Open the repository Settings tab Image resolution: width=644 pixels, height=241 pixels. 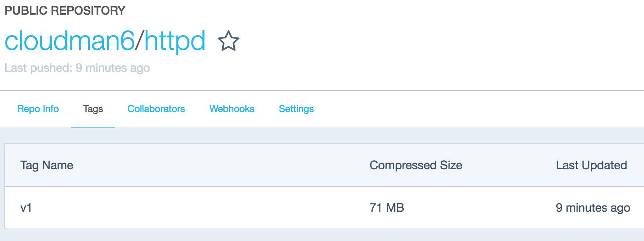coord(296,109)
